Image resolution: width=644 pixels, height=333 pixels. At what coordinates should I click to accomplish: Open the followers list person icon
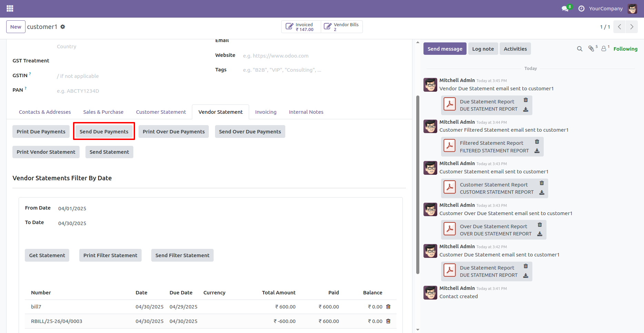[x=604, y=48]
